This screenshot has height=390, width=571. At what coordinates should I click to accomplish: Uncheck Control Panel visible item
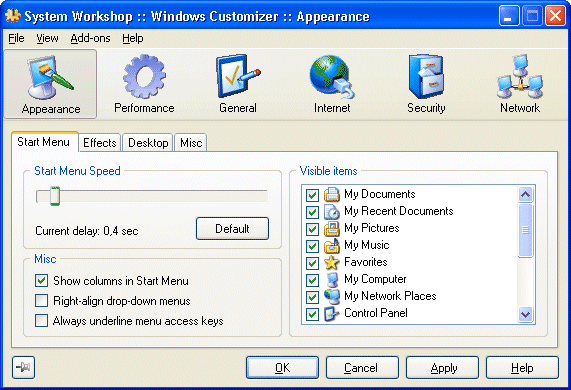(312, 314)
